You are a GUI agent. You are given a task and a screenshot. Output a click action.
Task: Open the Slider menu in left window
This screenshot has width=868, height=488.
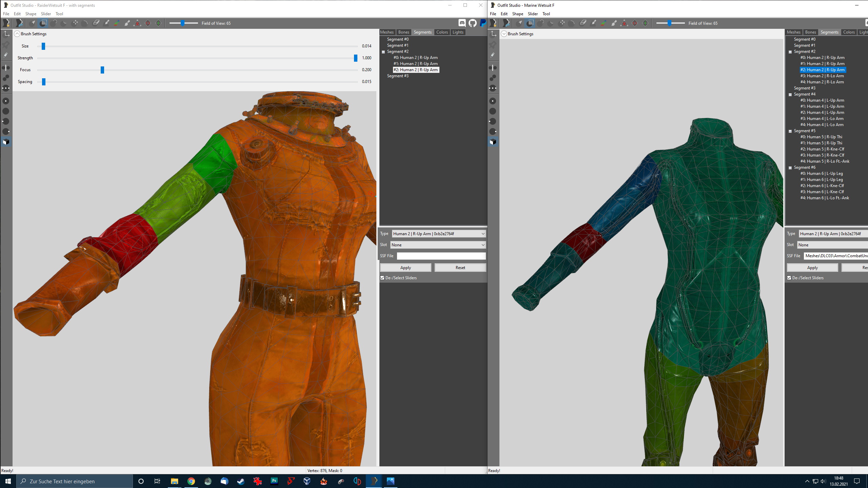(x=46, y=14)
